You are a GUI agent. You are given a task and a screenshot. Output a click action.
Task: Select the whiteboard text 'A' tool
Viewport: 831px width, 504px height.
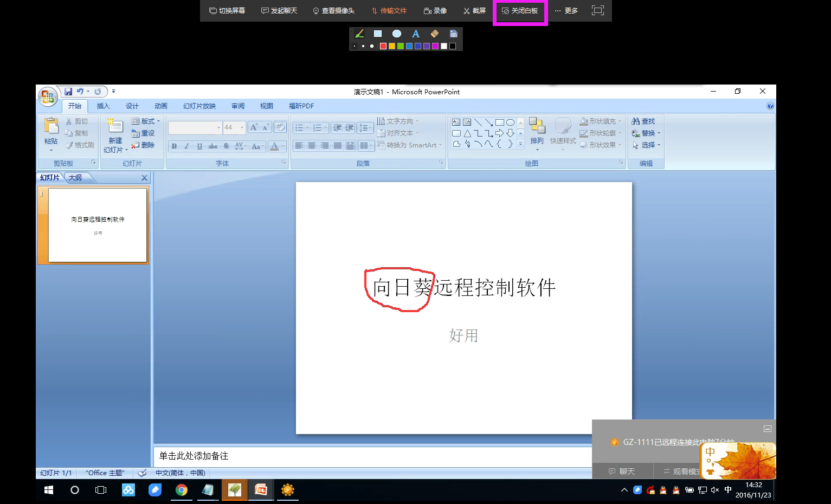[416, 34]
